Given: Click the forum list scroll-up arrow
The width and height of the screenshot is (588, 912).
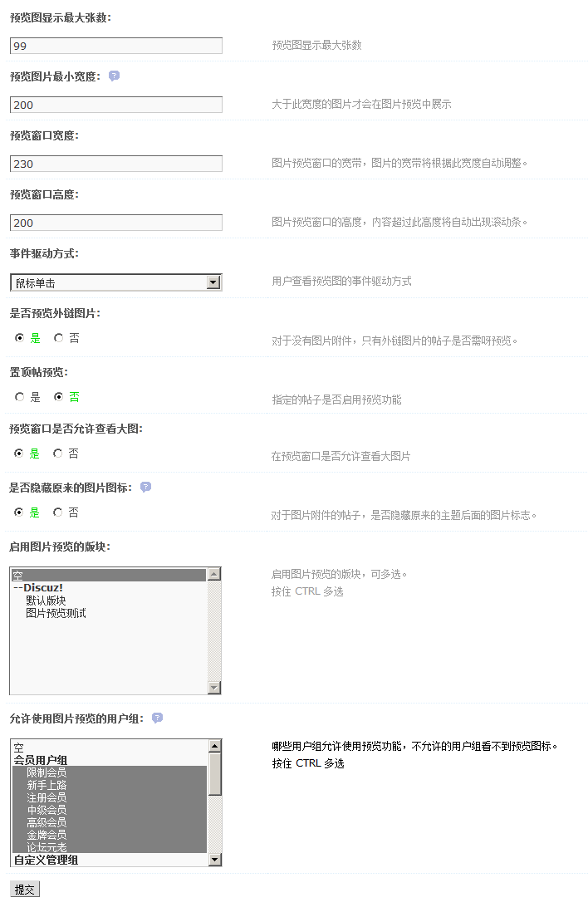Looking at the screenshot, I should pos(214,574).
